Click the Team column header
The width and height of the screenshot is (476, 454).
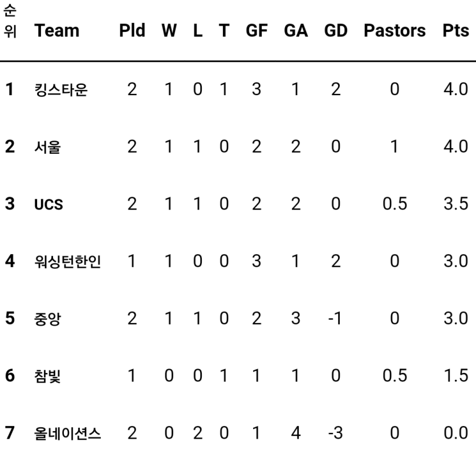(x=57, y=31)
